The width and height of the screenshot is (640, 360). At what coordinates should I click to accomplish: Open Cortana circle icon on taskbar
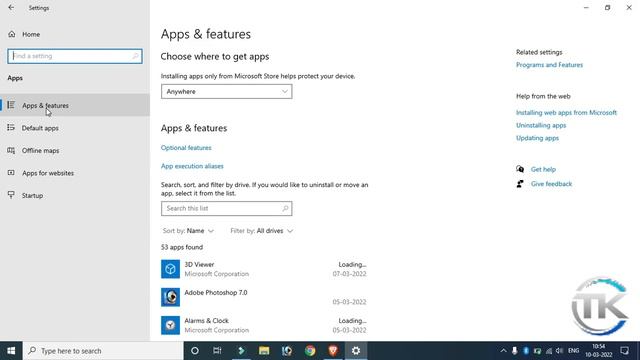point(195,351)
